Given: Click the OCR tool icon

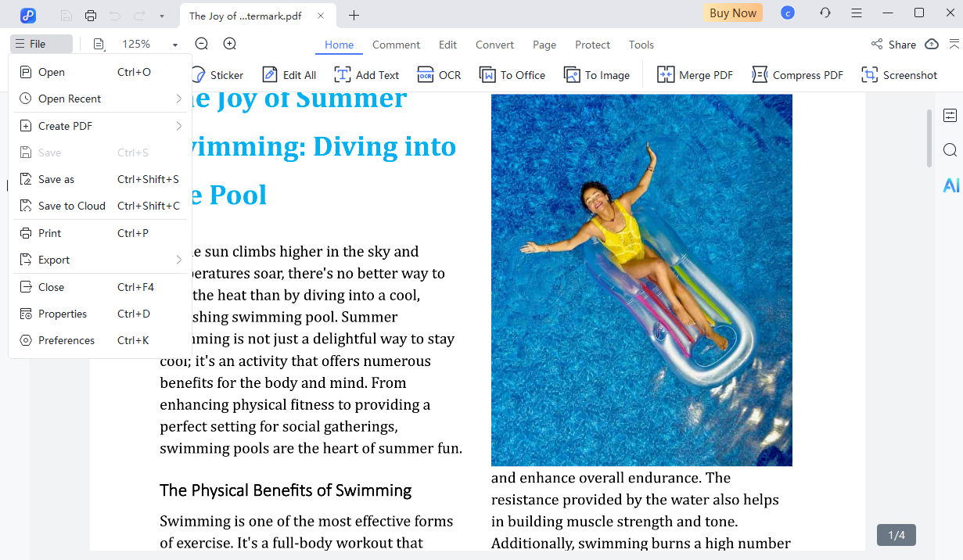Looking at the screenshot, I should [426, 75].
